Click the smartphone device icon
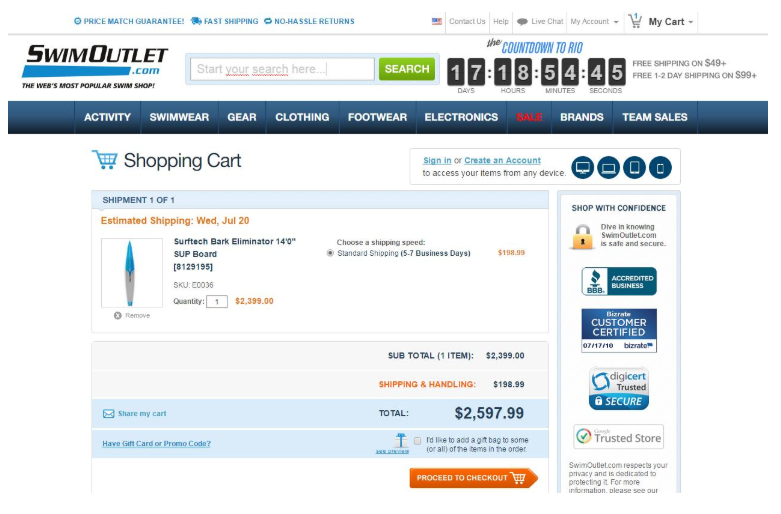Viewport: 781px width, 514px height. click(x=659, y=167)
